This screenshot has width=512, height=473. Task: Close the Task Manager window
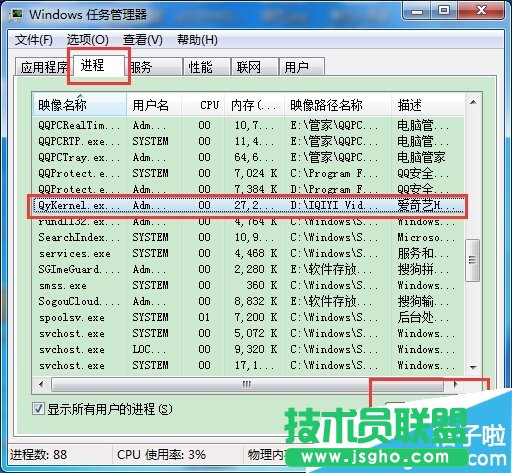point(481,11)
